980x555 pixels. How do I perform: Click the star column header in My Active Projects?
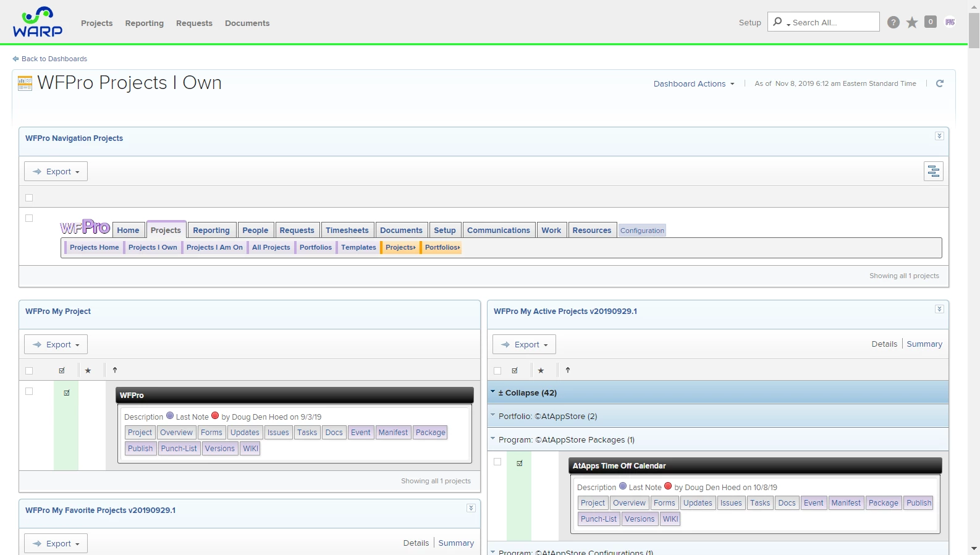[x=541, y=371]
